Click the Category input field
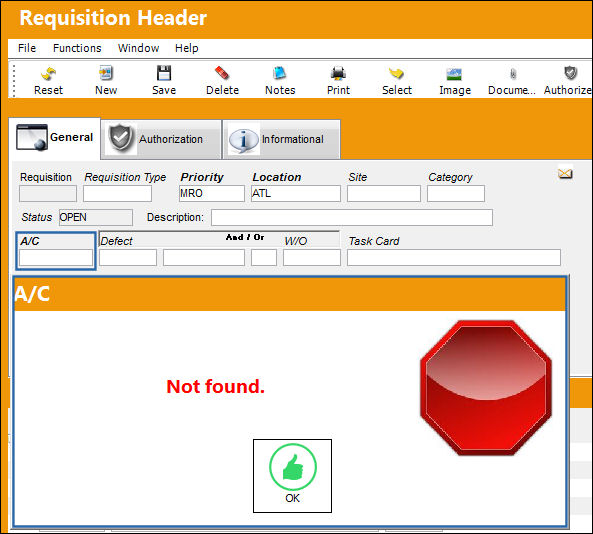593x534 pixels. (456, 194)
